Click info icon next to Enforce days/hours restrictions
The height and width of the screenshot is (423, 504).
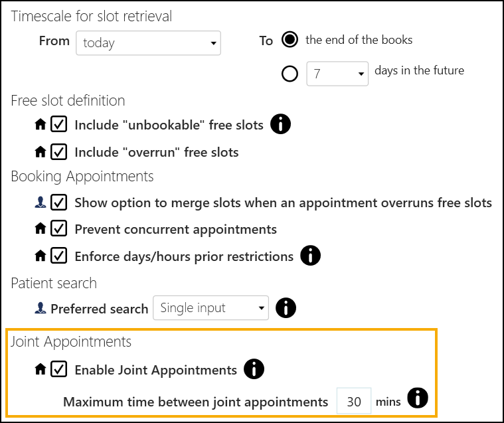point(311,255)
